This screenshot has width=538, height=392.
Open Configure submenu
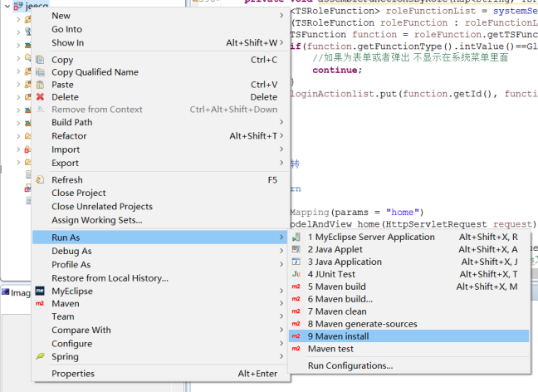coord(160,344)
